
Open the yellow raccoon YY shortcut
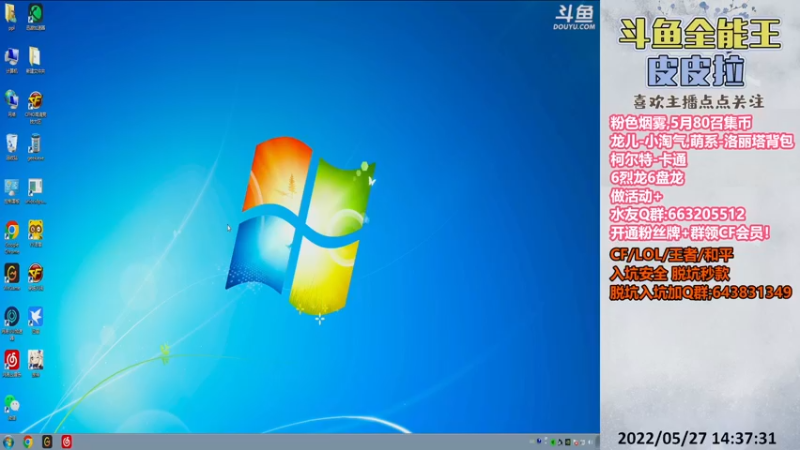click(35, 234)
